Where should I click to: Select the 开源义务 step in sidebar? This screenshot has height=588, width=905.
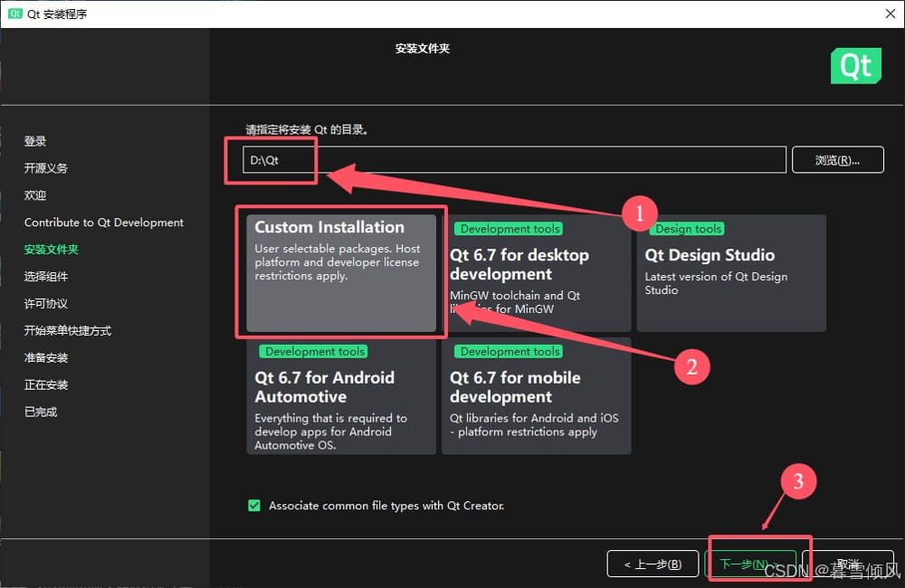[46, 168]
